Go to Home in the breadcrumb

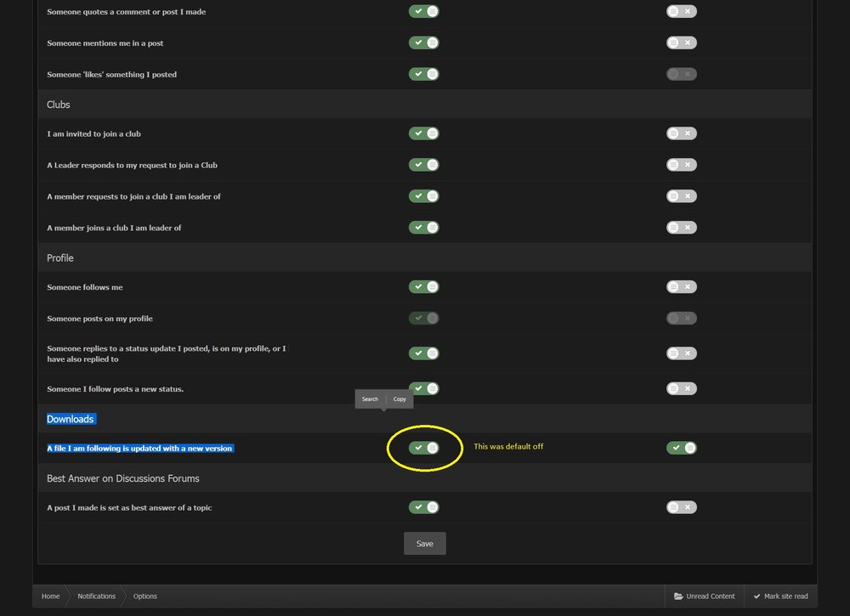(x=50, y=596)
